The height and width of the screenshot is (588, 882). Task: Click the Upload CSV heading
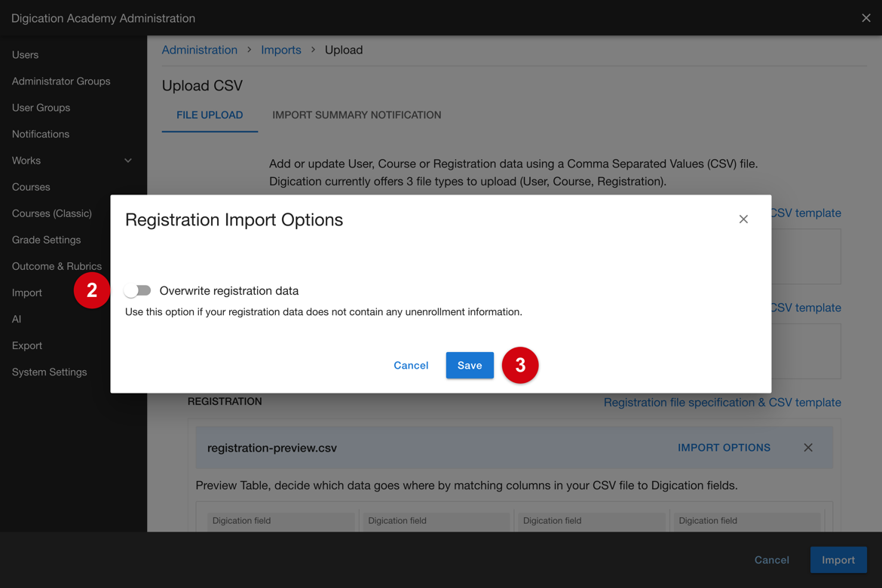click(202, 85)
